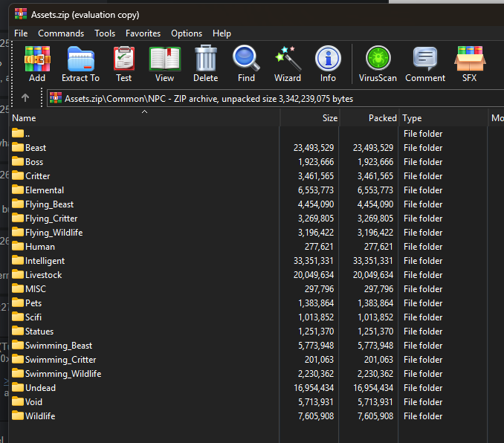The image size is (504, 443).
Task: Click the MISC packed value 297,796
Action: pos(378,289)
